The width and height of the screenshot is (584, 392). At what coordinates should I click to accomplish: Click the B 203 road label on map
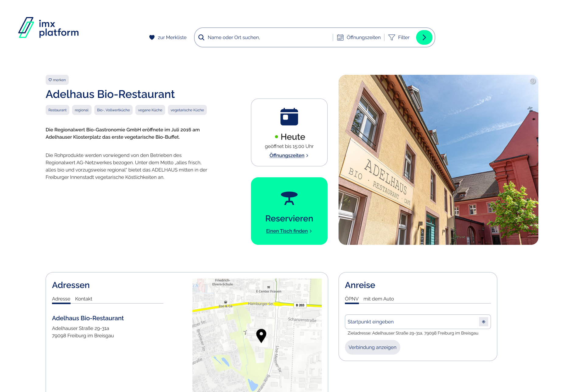pyautogui.click(x=300, y=305)
